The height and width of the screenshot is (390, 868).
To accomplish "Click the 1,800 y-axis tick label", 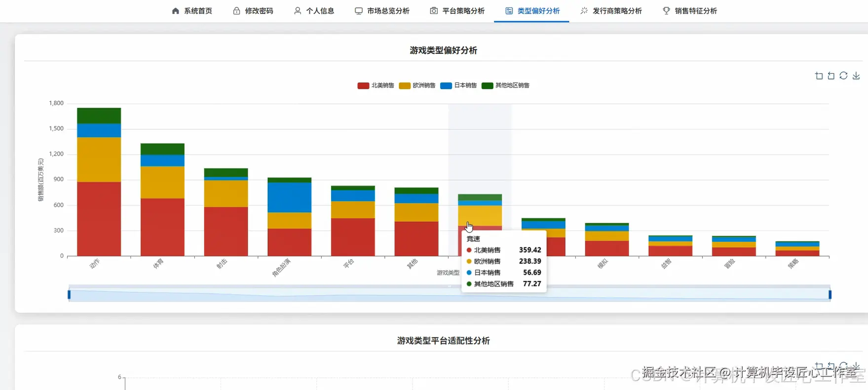I will pos(56,103).
